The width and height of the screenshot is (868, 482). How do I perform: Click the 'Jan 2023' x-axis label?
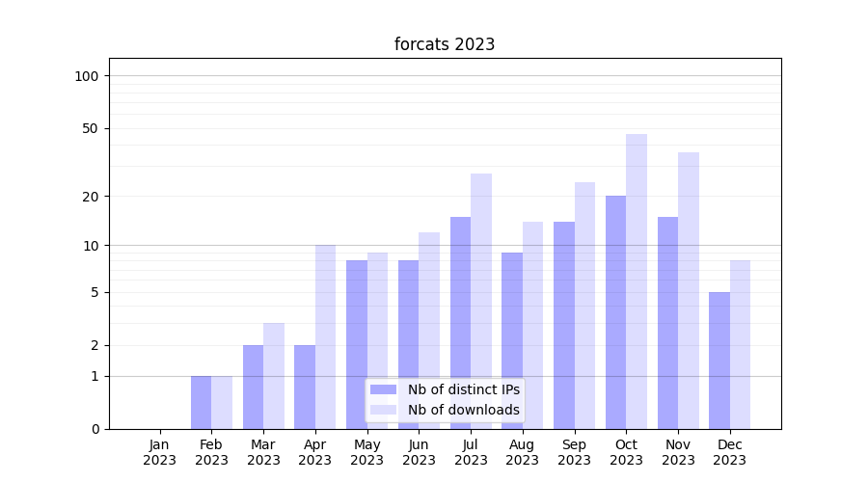(160, 452)
